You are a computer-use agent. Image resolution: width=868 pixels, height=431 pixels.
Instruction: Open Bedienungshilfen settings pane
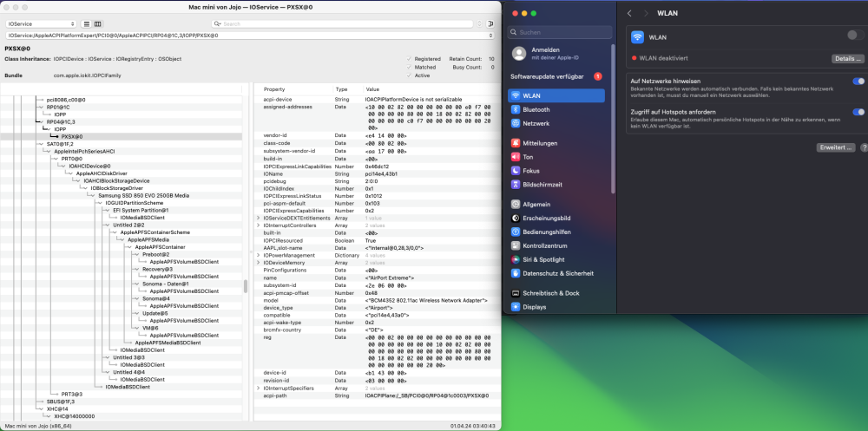click(556, 232)
